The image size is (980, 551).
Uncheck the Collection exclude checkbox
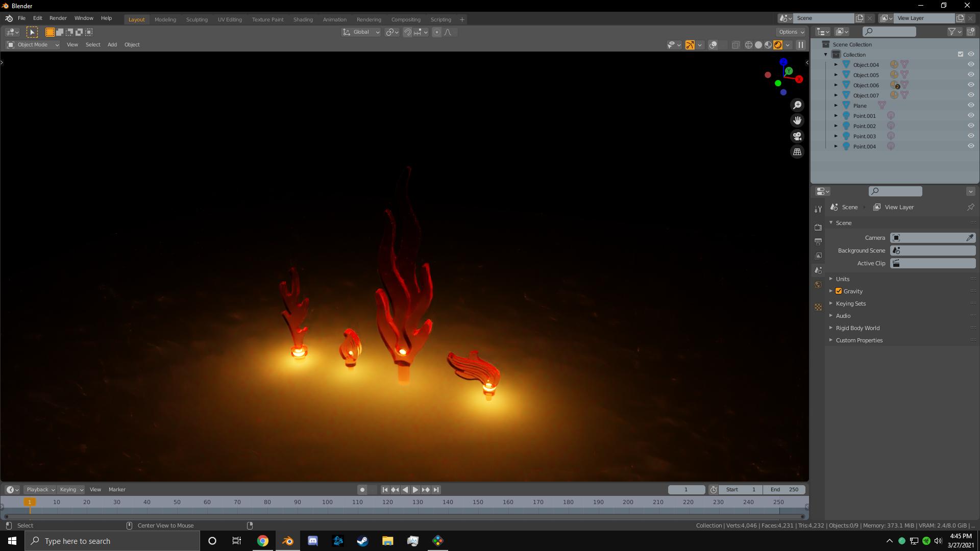[x=960, y=55]
